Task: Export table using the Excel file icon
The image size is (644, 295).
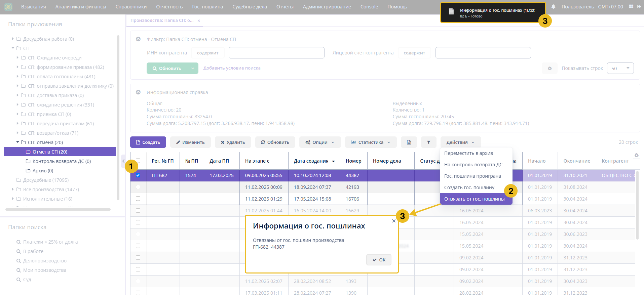Action: point(409,142)
